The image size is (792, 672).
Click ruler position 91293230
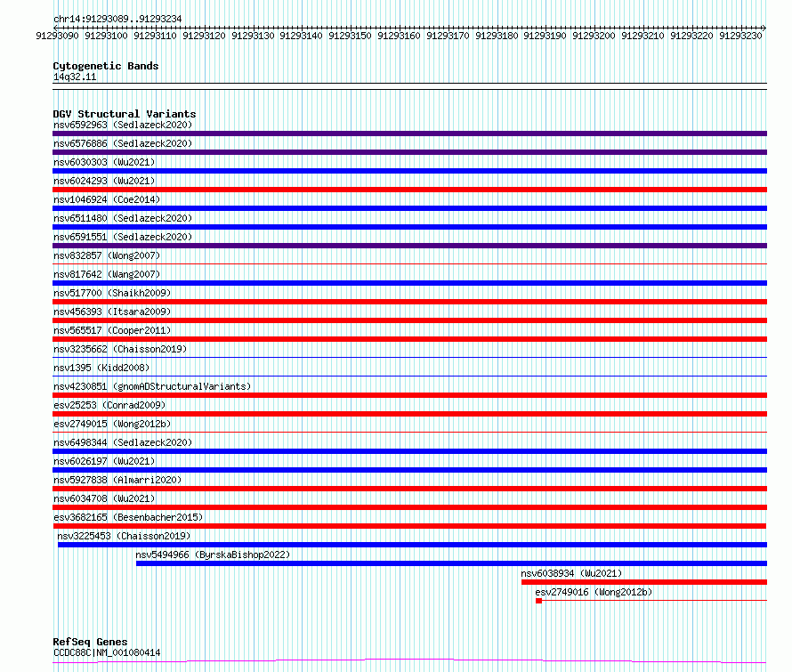pyautogui.click(x=740, y=36)
